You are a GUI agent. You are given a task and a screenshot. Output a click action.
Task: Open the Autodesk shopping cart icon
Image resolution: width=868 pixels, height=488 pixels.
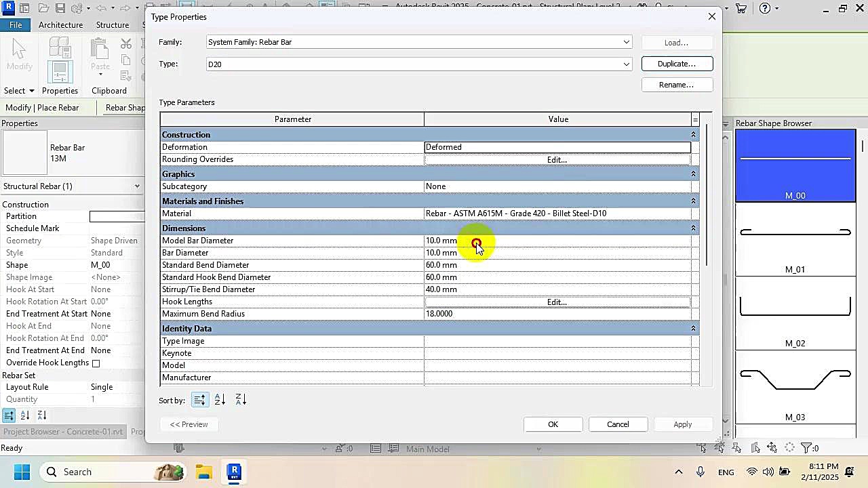pos(741,8)
